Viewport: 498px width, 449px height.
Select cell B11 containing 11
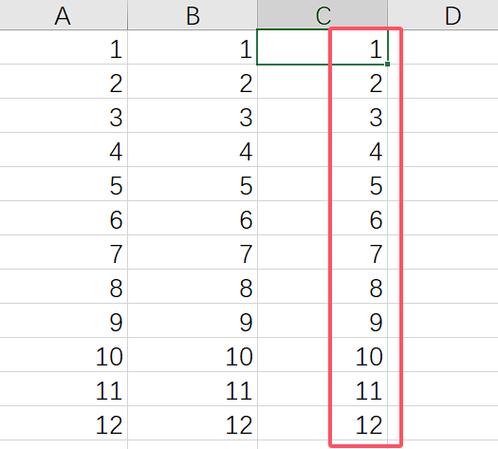(x=192, y=389)
